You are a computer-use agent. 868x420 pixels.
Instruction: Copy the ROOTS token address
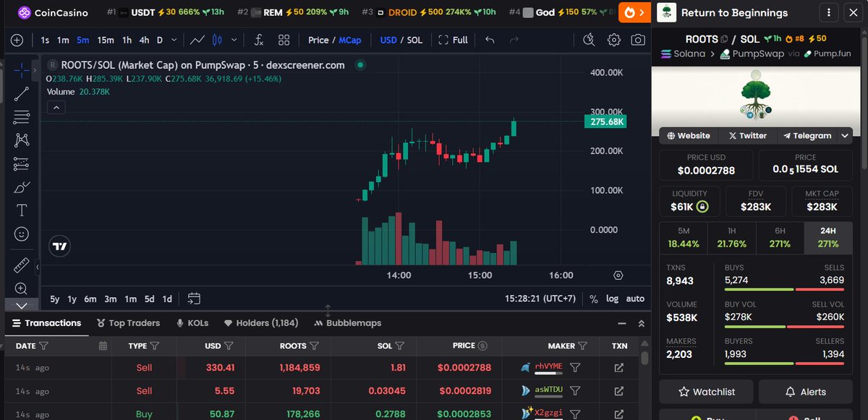pos(723,39)
